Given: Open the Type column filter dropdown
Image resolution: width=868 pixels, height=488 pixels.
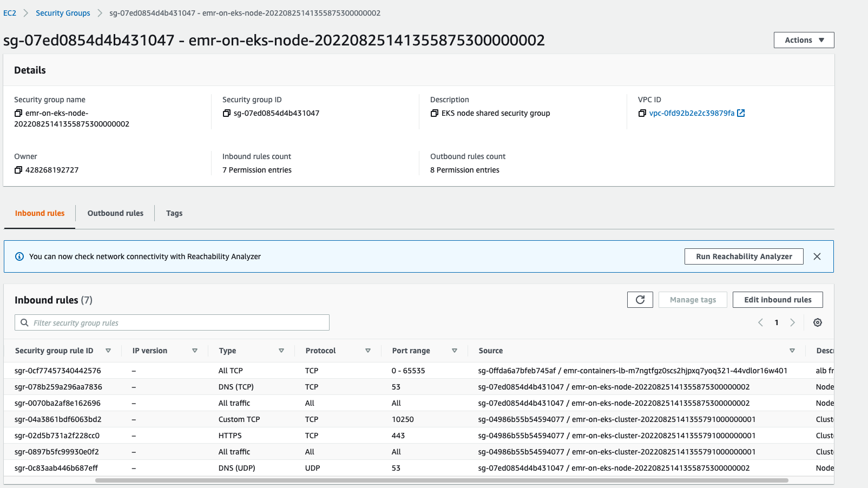Looking at the screenshot, I should pos(282,350).
